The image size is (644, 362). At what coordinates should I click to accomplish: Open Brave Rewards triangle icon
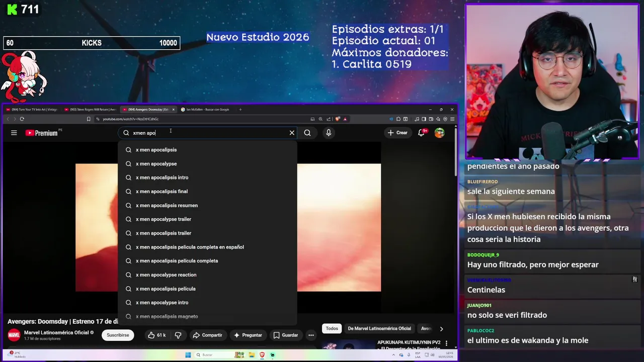point(345,119)
